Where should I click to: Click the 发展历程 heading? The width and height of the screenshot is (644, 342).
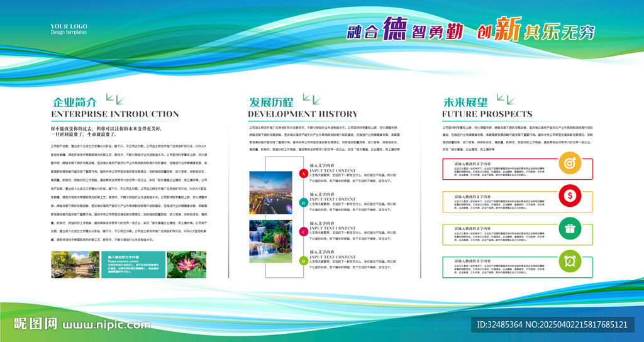(x=272, y=102)
